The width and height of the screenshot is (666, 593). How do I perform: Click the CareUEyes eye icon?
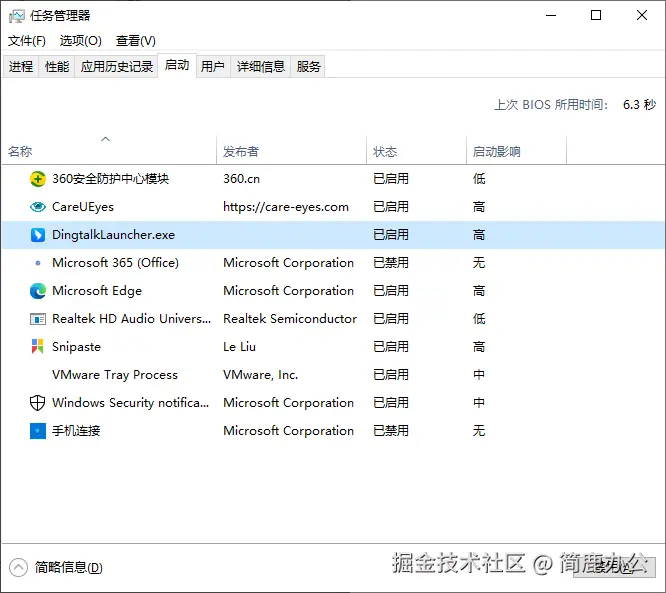point(38,207)
